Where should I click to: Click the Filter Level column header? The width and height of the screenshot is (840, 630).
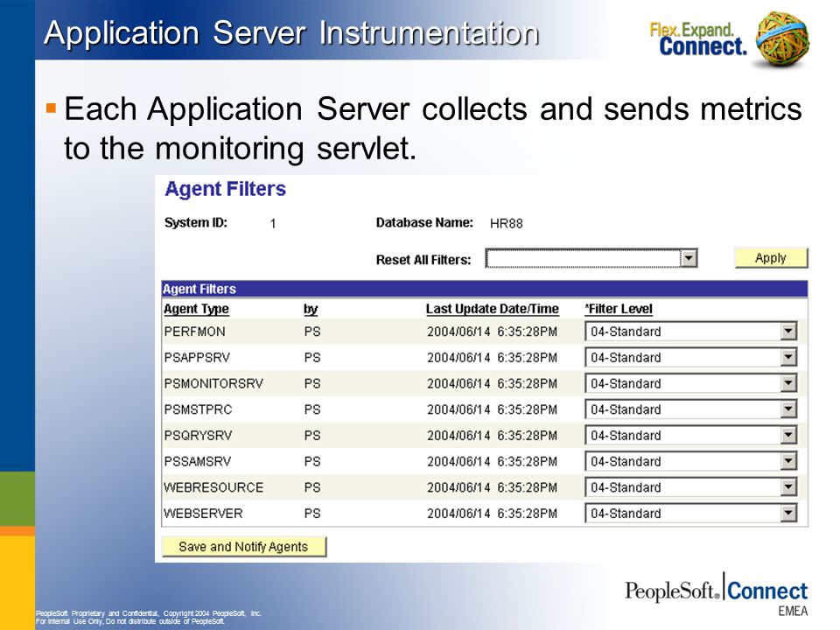(619, 309)
